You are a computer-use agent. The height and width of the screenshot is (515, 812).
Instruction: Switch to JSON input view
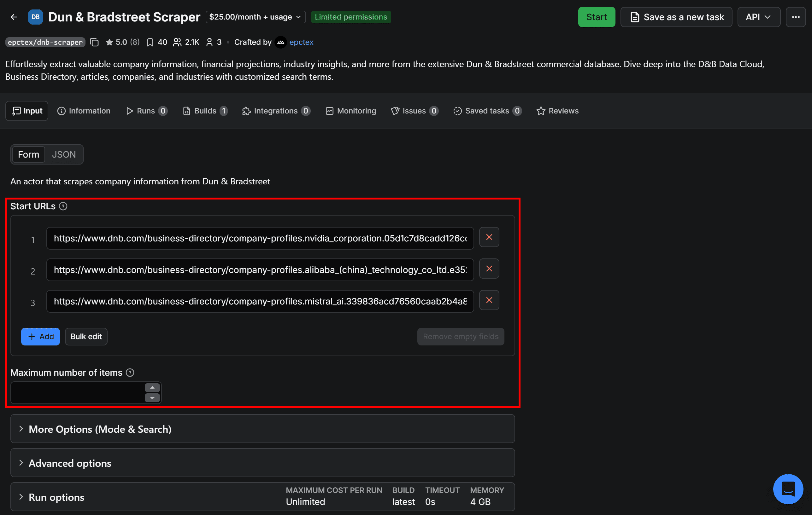[64, 155]
